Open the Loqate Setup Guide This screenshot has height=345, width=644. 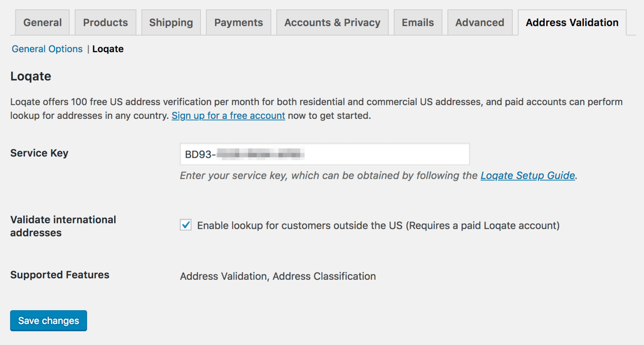click(x=528, y=175)
